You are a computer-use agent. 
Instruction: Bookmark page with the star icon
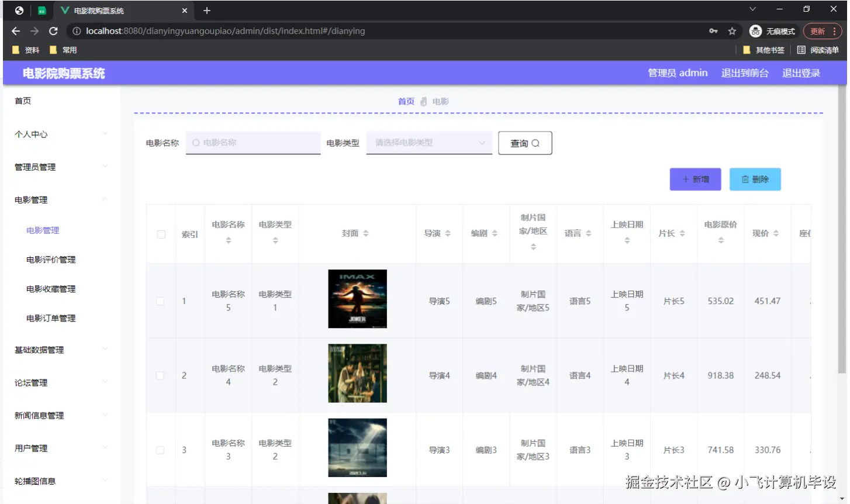point(732,31)
